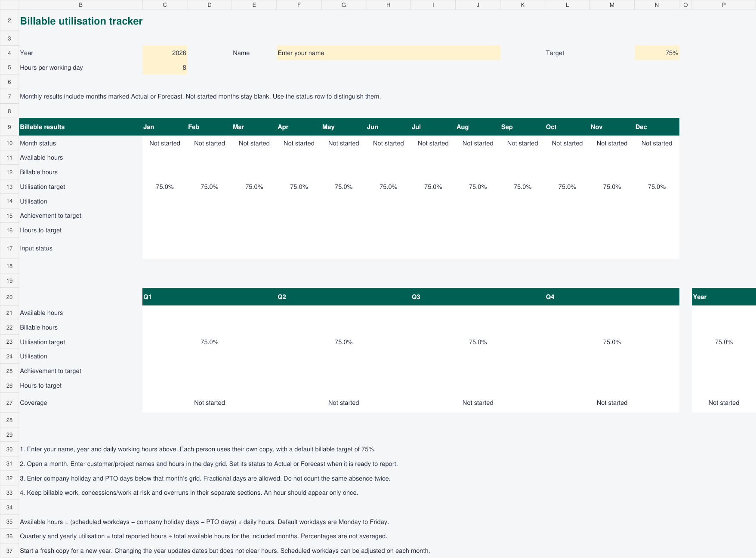The image size is (756, 558).
Task: Select the 'Not started' status under Dec
Action: pos(657,143)
